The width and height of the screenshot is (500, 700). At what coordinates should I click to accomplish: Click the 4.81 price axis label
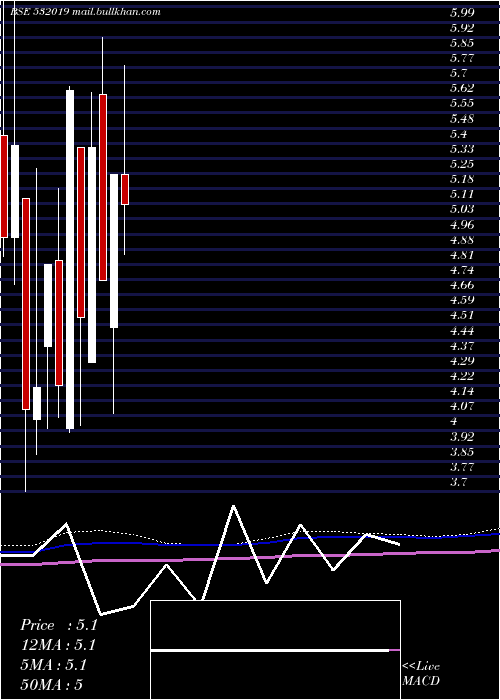pos(462,255)
